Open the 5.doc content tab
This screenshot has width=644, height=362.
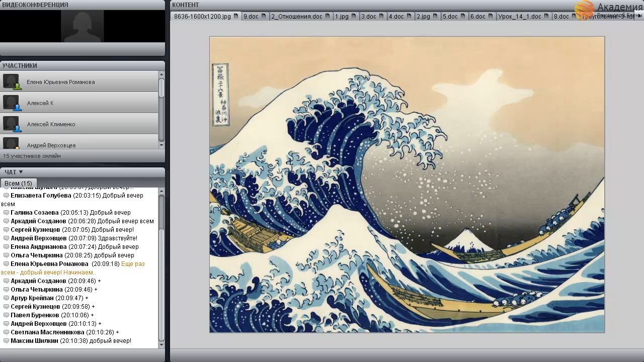click(454, 17)
